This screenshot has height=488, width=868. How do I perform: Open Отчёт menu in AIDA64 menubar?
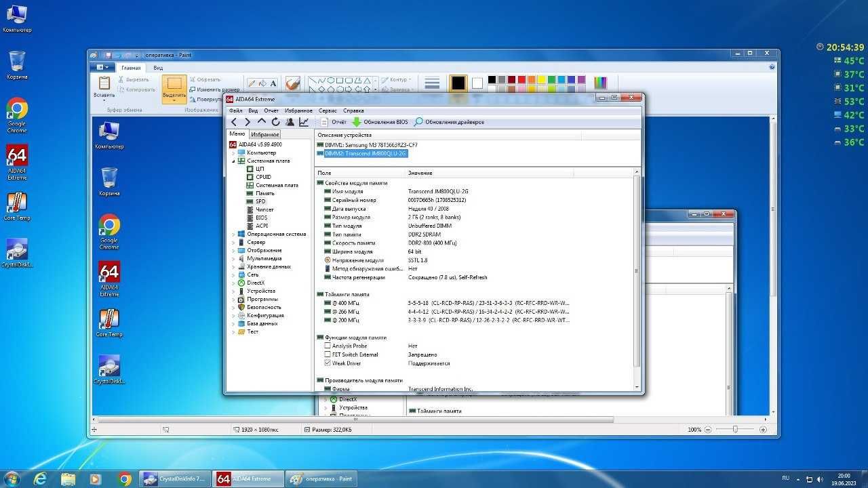pyautogui.click(x=271, y=110)
